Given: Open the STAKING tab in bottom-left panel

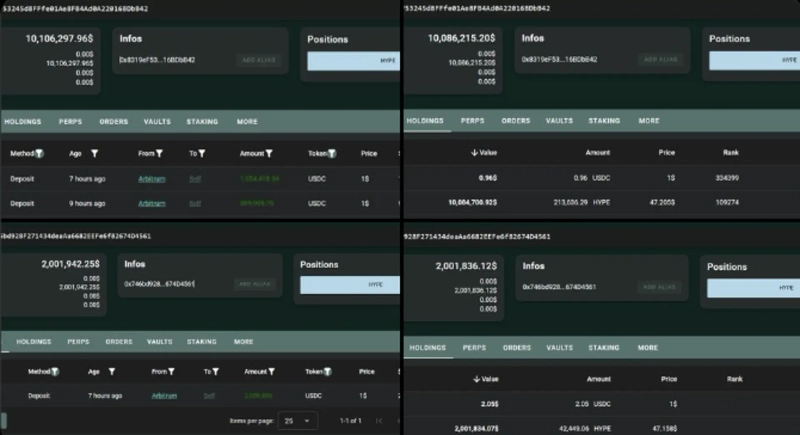Looking at the screenshot, I should tap(201, 342).
